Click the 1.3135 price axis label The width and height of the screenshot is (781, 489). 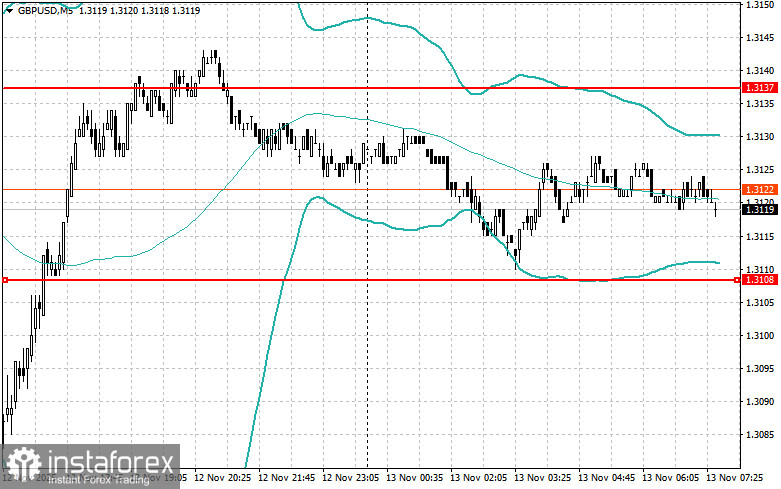tap(760, 104)
